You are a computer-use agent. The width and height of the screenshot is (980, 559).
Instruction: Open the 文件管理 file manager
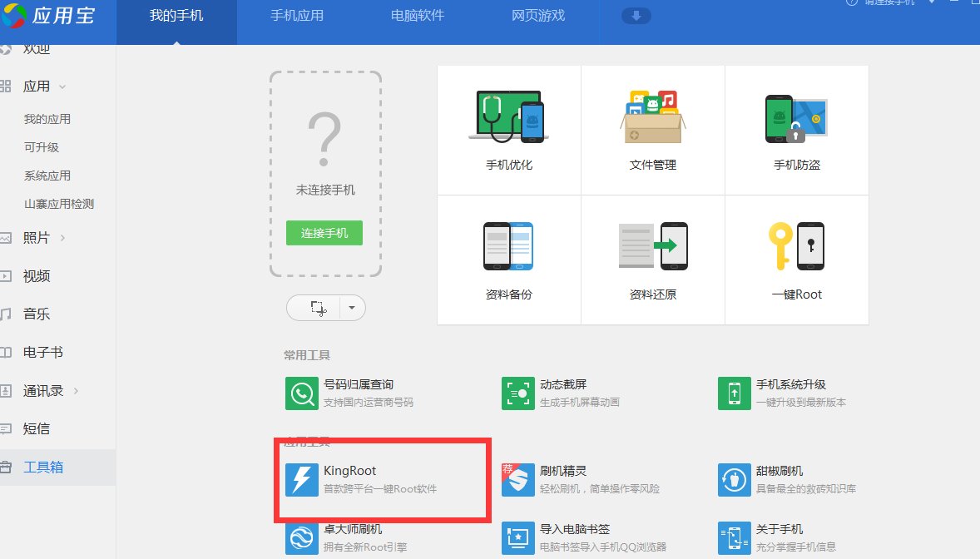click(652, 129)
